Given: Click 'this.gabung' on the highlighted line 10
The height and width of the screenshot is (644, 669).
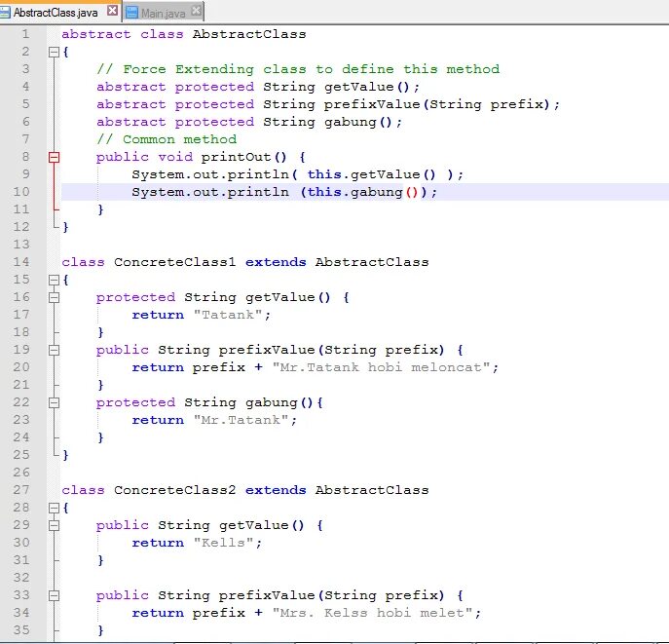Looking at the screenshot, I should (x=355, y=192).
